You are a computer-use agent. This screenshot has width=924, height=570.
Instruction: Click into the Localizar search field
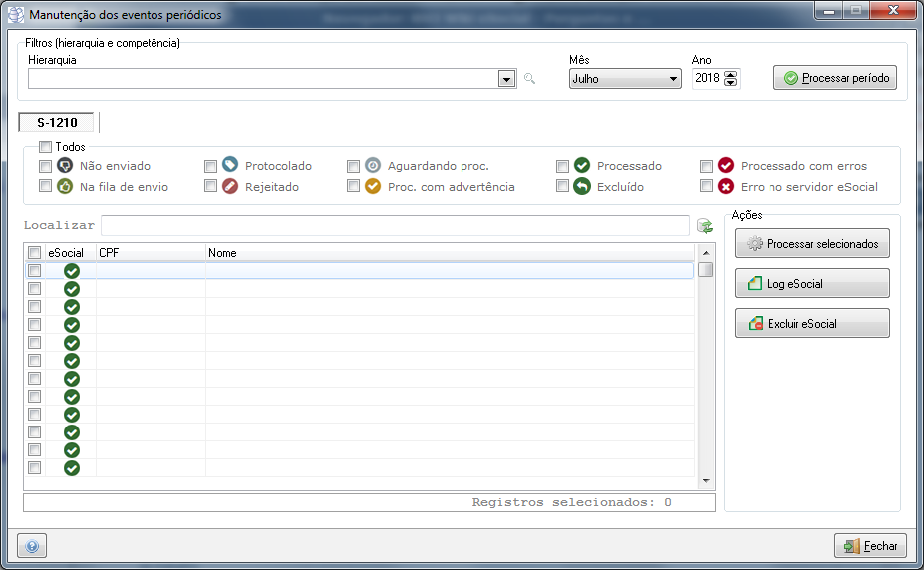[x=394, y=226]
